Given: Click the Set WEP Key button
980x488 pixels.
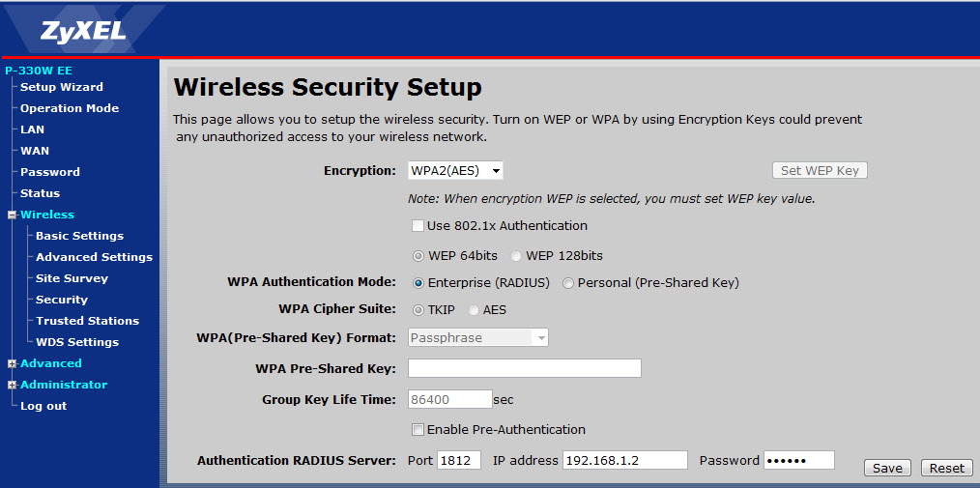Looking at the screenshot, I should [820, 171].
